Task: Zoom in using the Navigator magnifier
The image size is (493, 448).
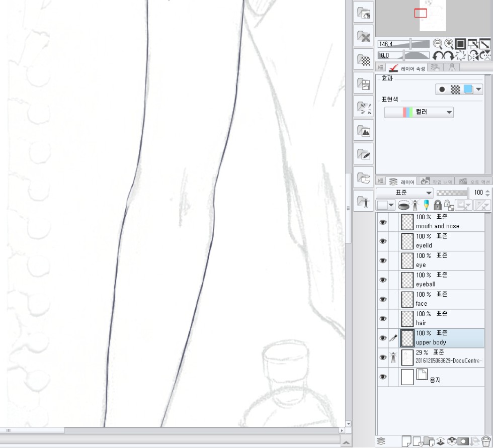Action: click(x=449, y=44)
